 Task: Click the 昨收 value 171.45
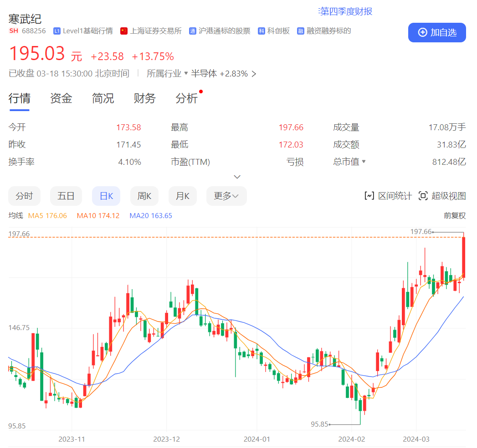[128, 145]
